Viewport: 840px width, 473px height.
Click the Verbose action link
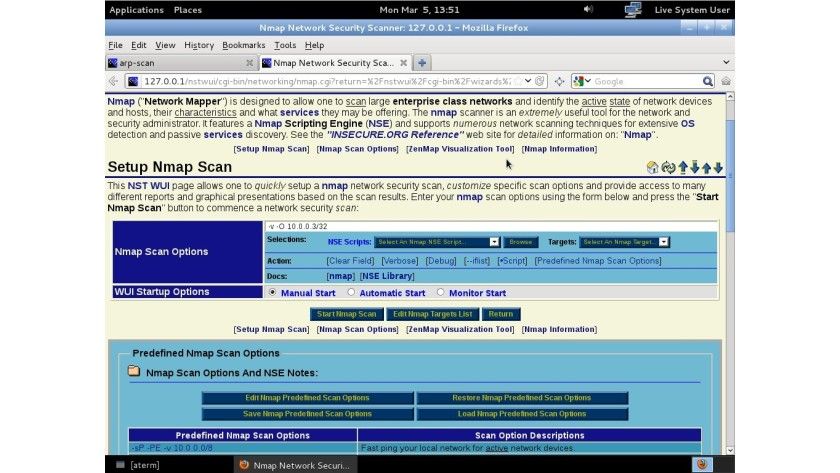pyautogui.click(x=400, y=261)
